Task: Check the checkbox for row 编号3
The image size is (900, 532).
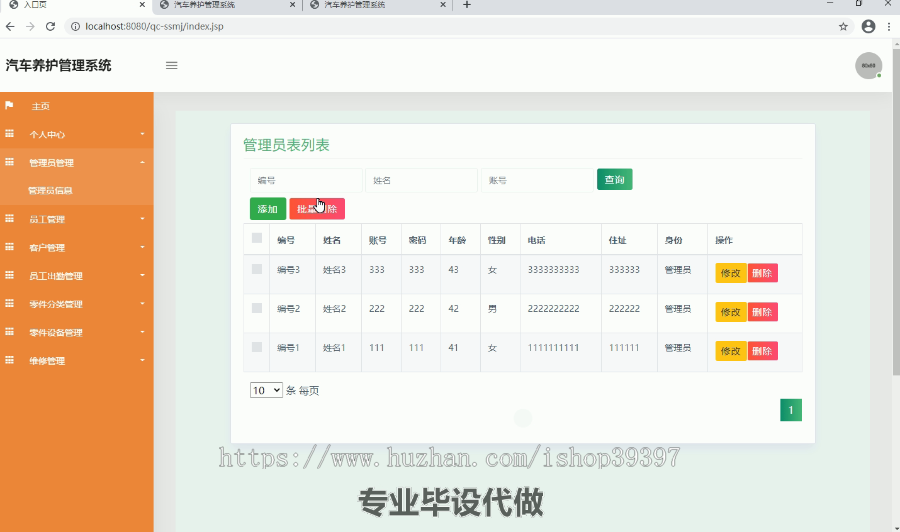Action: pos(257,269)
